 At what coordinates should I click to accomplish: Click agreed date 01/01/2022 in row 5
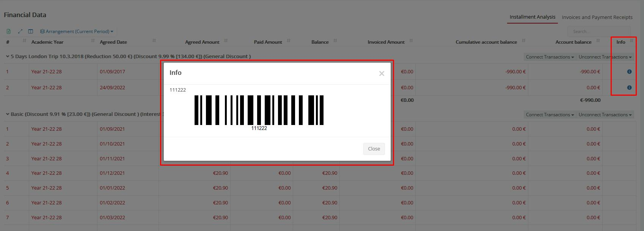[x=112, y=188]
